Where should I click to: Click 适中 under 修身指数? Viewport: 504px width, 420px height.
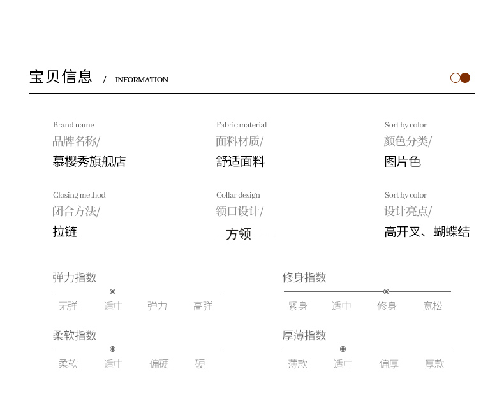point(341,306)
